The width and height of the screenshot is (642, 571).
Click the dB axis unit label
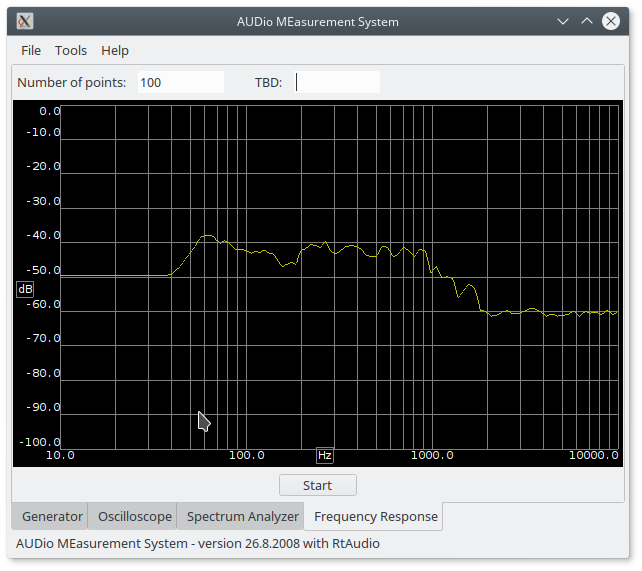[x=25, y=289]
